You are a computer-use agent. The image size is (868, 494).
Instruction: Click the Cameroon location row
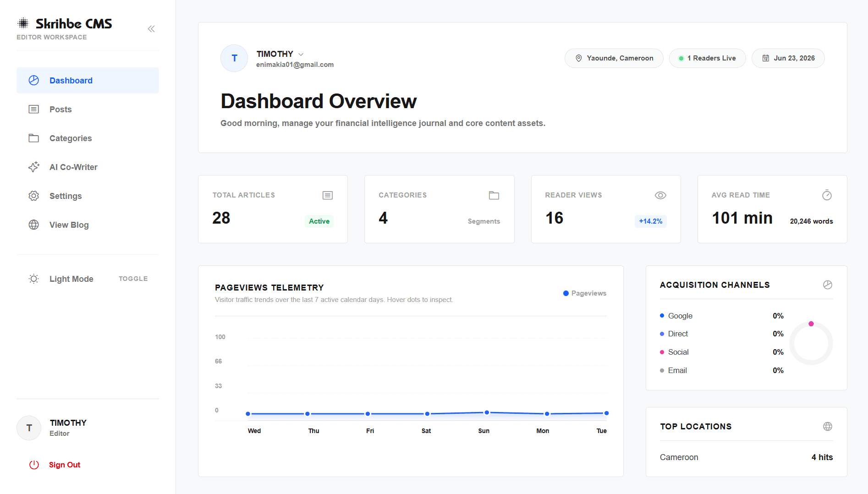coord(747,457)
